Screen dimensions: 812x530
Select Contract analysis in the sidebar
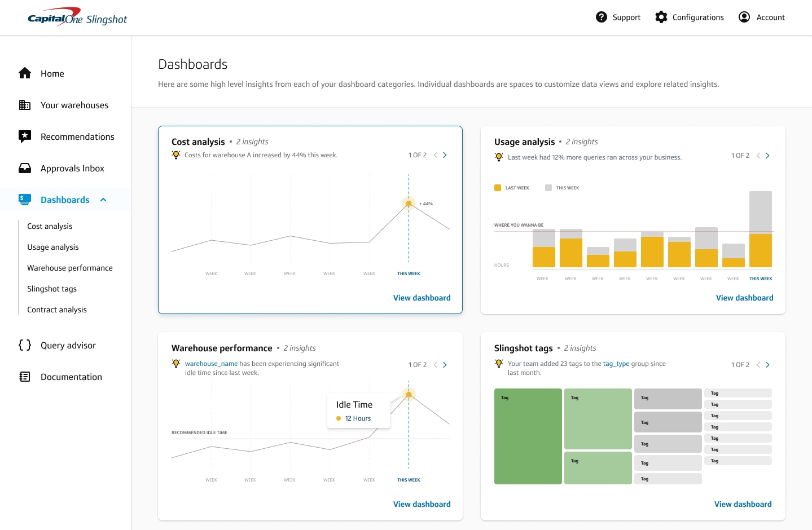point(56,309)
